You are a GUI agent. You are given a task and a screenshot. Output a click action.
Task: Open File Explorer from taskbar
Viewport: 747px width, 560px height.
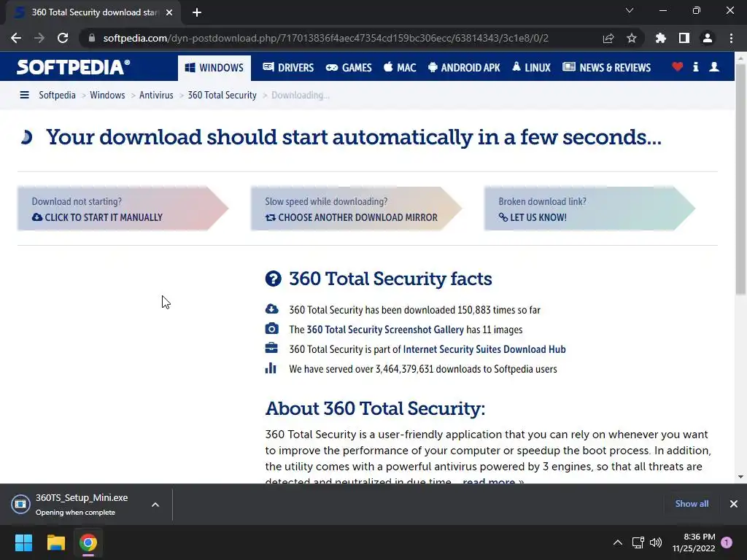coord(55,542)
